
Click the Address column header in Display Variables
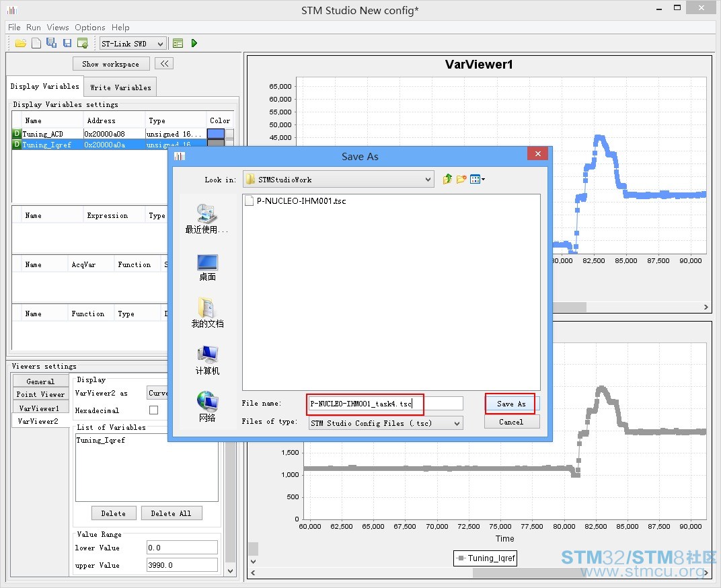pyautogui.click(x=114, y=120)
